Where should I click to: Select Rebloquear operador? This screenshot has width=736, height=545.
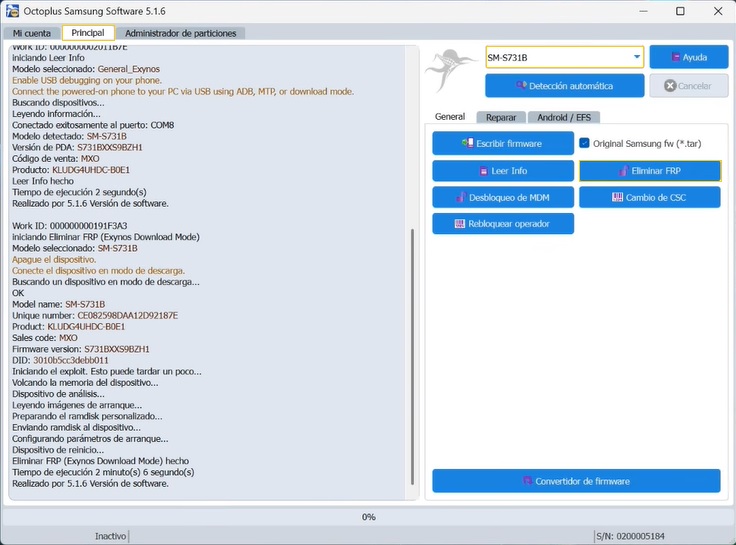[503, 224]
